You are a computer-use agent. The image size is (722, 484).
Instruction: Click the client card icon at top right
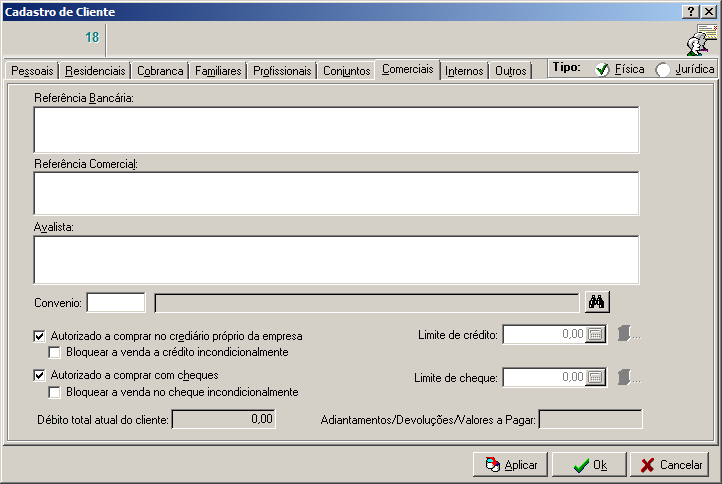(701, 39)
